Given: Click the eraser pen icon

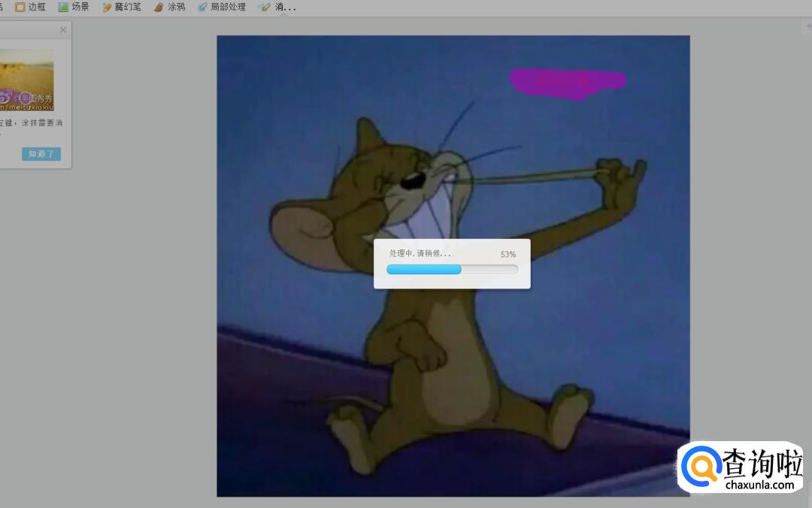Looking at the screenshot, I should pyautogui.click(x=264, y=8).
